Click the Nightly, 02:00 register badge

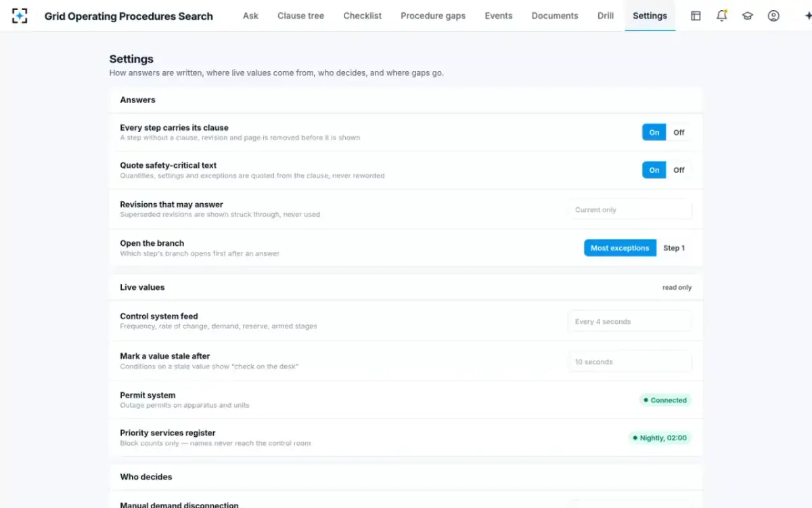(660, 438)
